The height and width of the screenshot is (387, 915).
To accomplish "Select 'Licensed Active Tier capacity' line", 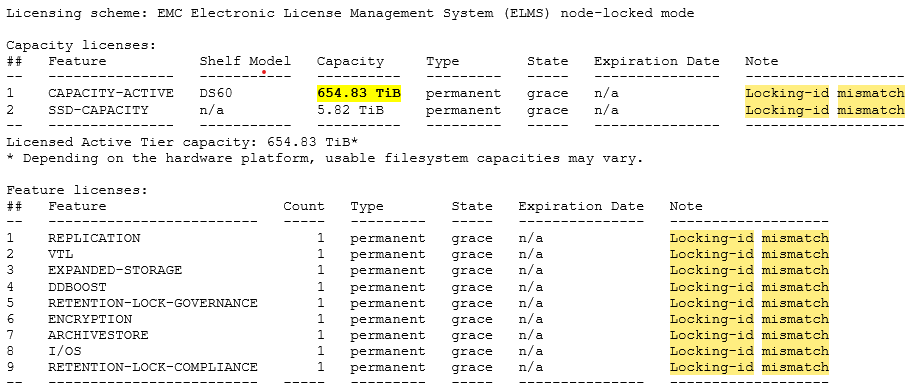I will (x=182, y=142).
